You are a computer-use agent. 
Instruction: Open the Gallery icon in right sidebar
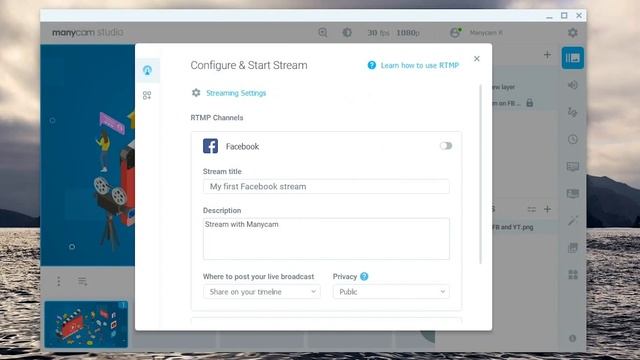click(573, 248)
